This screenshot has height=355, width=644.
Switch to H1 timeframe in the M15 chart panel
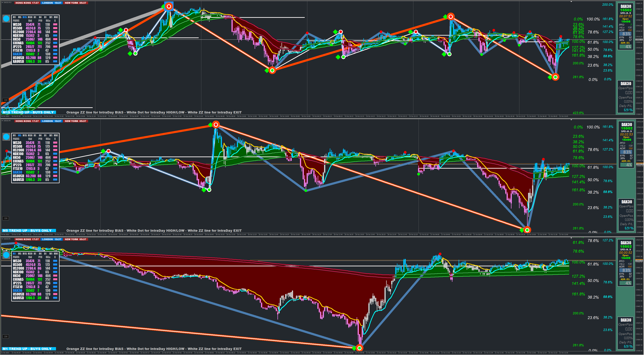point(35,17)
